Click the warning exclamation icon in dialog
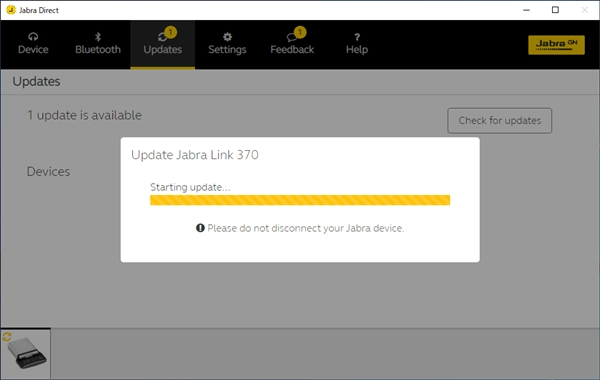This screenshot has width=600, height=380. click(200, 228)
